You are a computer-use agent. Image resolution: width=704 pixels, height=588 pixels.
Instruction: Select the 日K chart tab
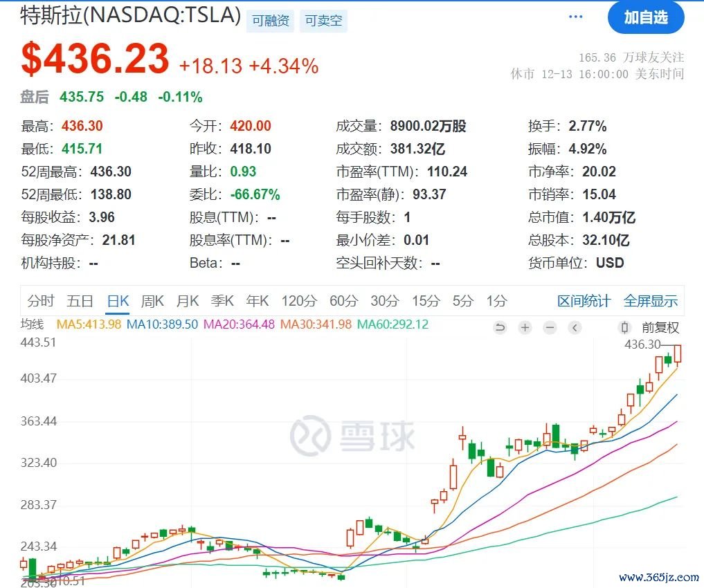[118, 301]
